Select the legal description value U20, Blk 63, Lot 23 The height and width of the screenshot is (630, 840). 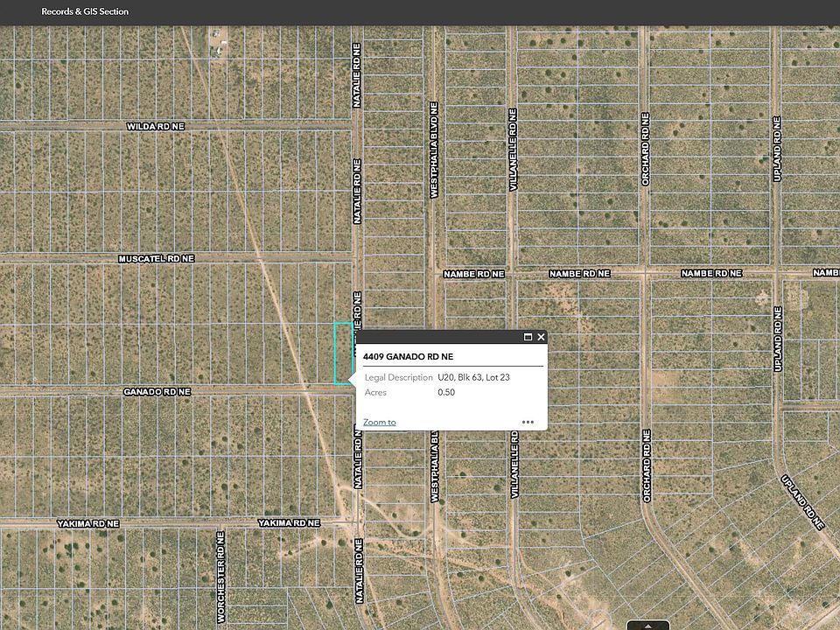pos(473,377)
